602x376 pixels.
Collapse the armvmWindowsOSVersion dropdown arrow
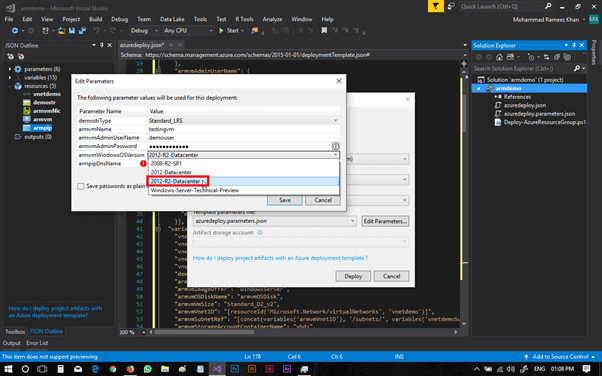(336, 155)
